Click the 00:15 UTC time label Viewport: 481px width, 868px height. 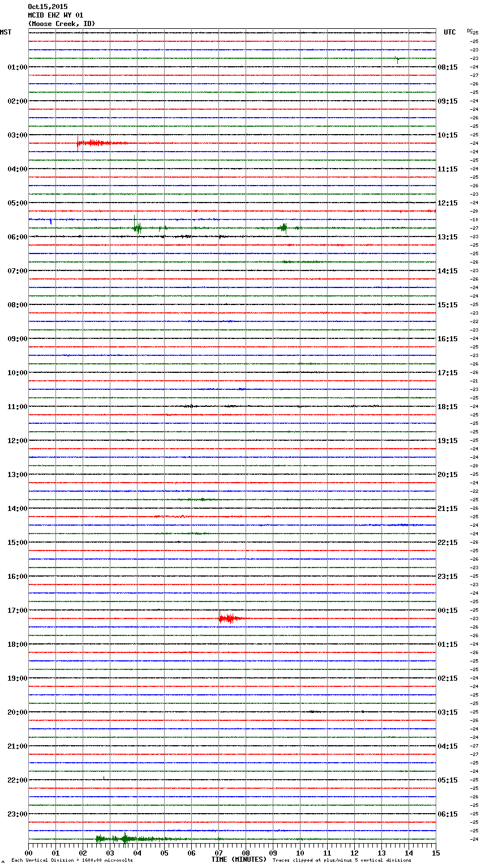(x=448, y=611)
